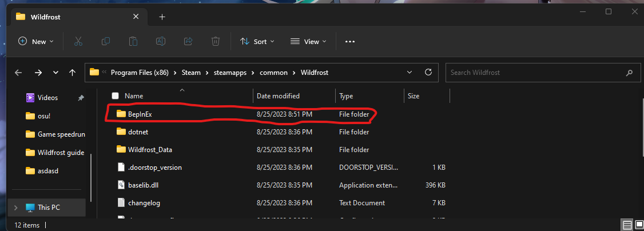Click the Share icon in toolbar
644x231 pixels.
click(188, 41)
